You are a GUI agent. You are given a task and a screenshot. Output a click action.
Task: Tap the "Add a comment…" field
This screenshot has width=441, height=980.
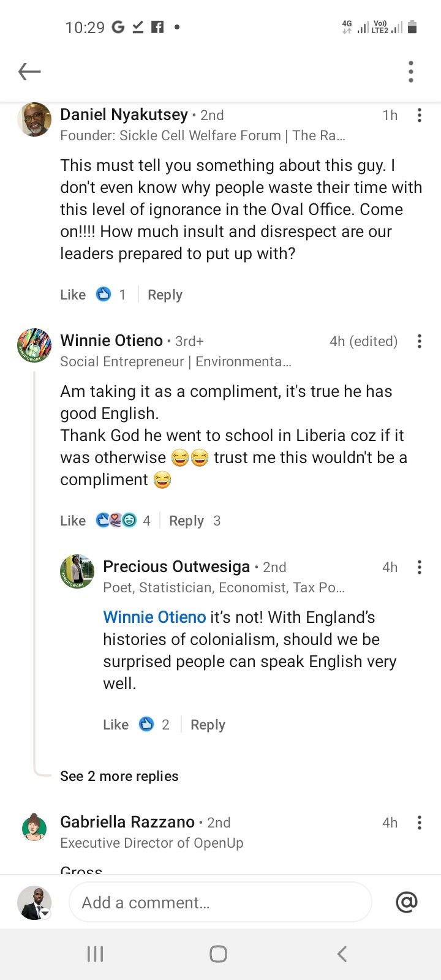pyautogui.click(x=221, y=902)
